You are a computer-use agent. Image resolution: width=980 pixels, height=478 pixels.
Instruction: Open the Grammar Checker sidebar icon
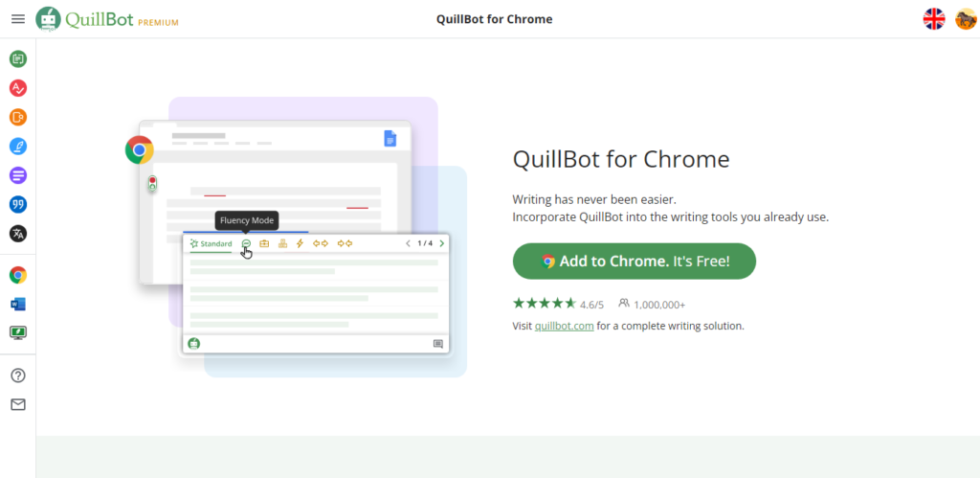(18, 88)
